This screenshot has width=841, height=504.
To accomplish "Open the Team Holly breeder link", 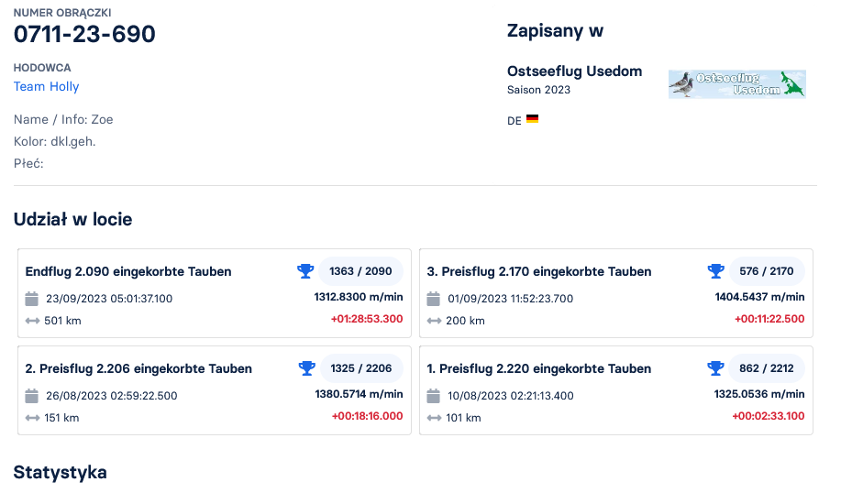I will tap(47, 87).
